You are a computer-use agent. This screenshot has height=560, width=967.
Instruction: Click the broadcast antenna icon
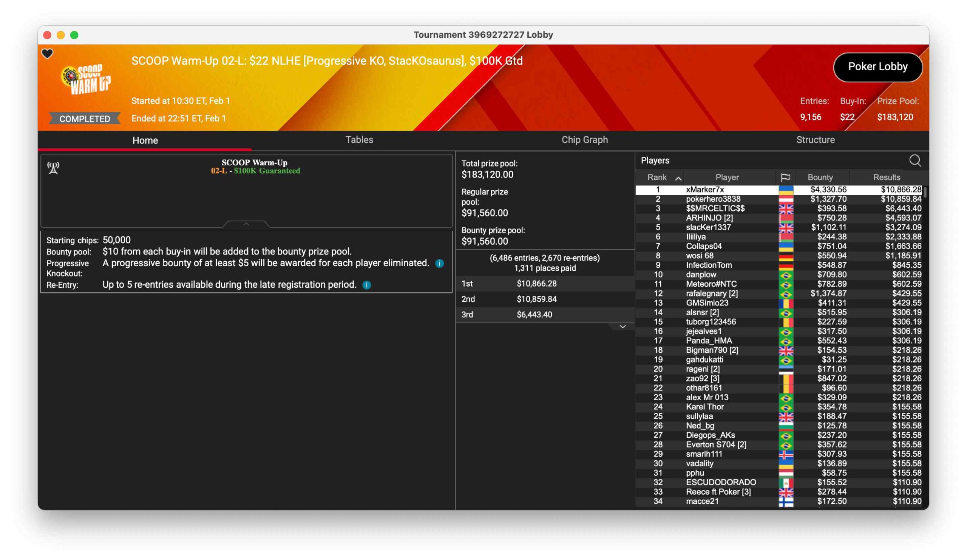pos(53,168)
